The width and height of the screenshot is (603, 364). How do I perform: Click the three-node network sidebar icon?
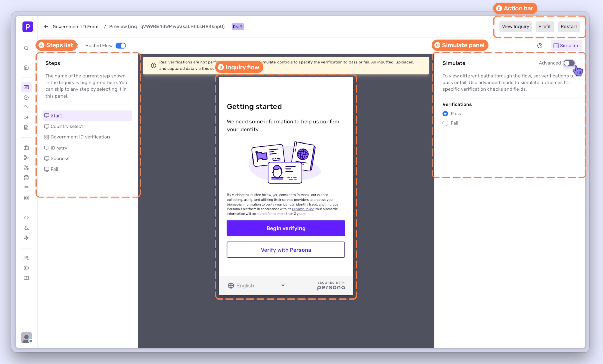click(26, 228)
